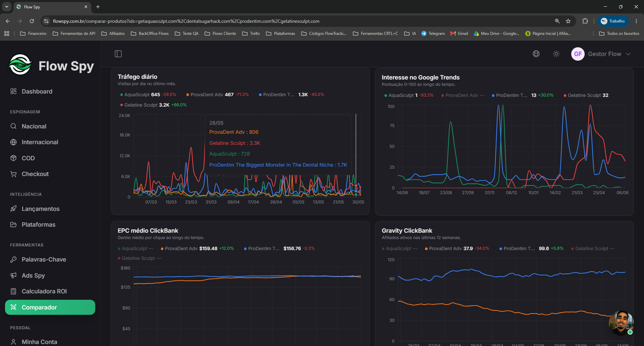Toggle AquaSculpt in Google Trends legend
Image resolution: width=644 pixels, height=346 pixels.
[409, 95]
